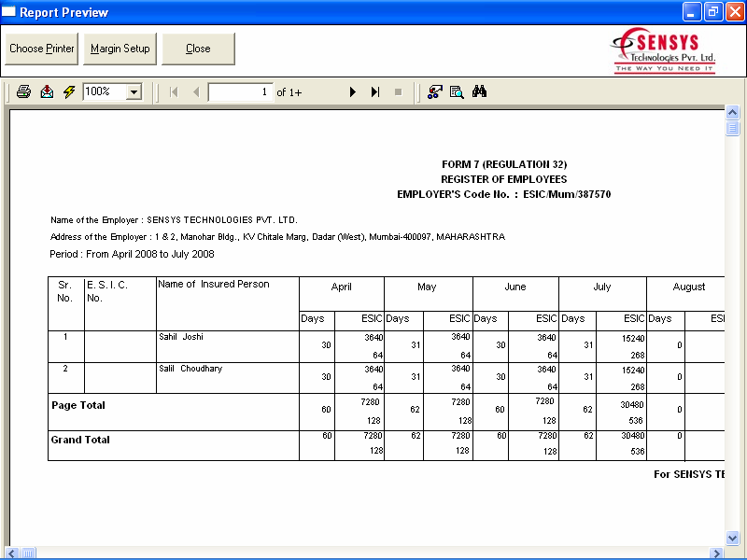This screenshot has height=560, width=747.
Task: Click the 30480 value in the Page Total row
Action: (632, 405)
